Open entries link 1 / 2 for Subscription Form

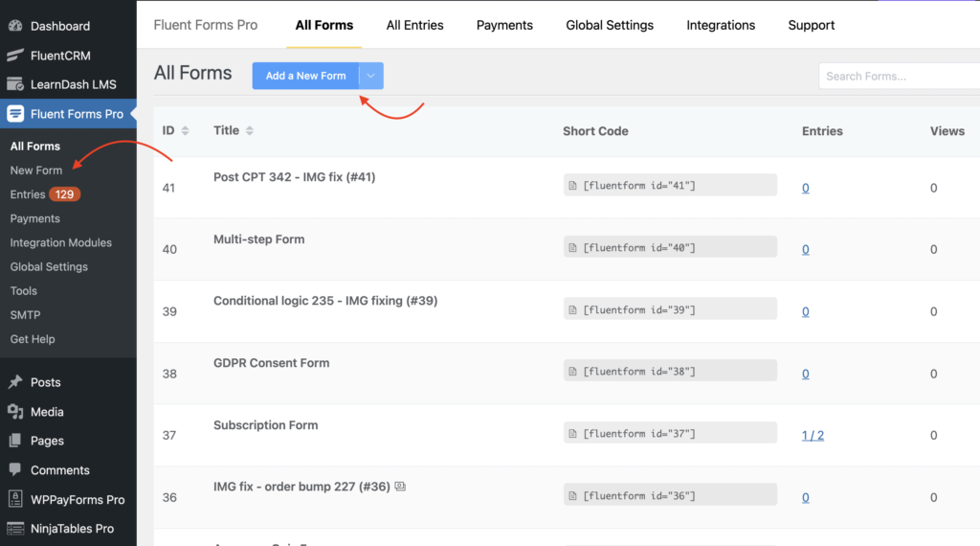pos(813,435)
